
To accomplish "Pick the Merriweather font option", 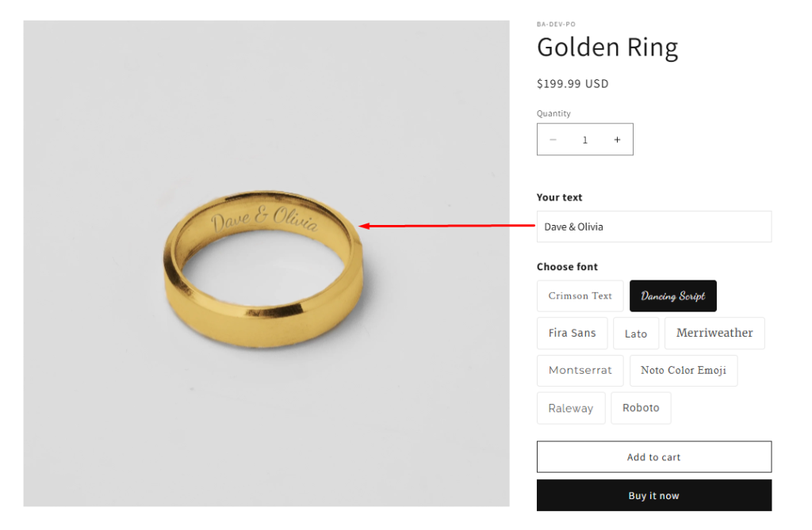I will [x=714, y=333].
